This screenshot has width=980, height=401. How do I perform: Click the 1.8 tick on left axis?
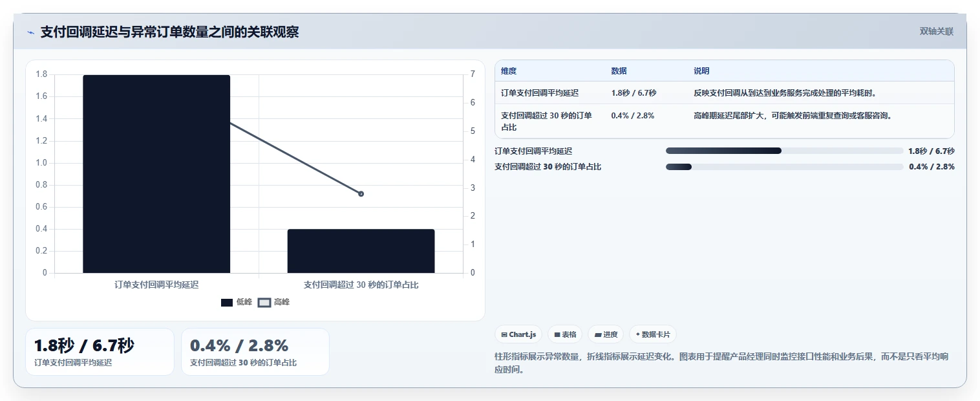41,74
